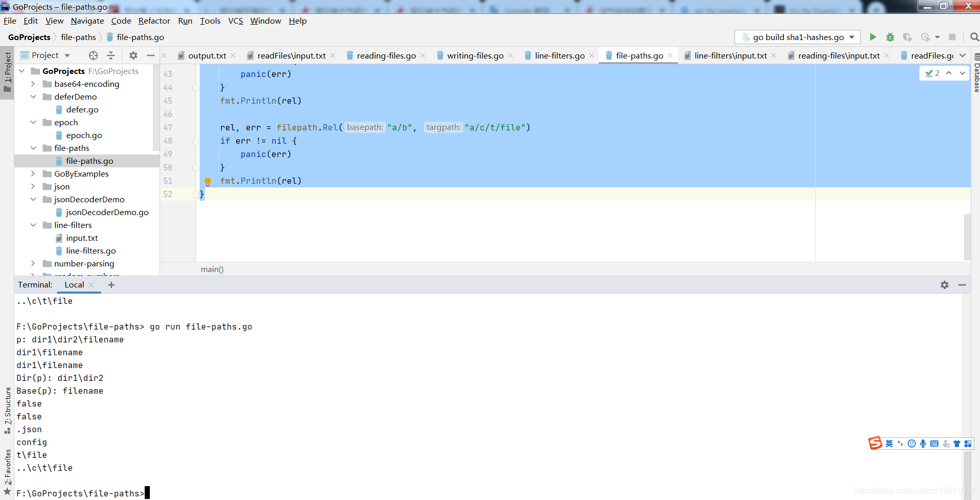Click main() breadcrumb in editor
The image size is (980, 500).
(212, 270)
